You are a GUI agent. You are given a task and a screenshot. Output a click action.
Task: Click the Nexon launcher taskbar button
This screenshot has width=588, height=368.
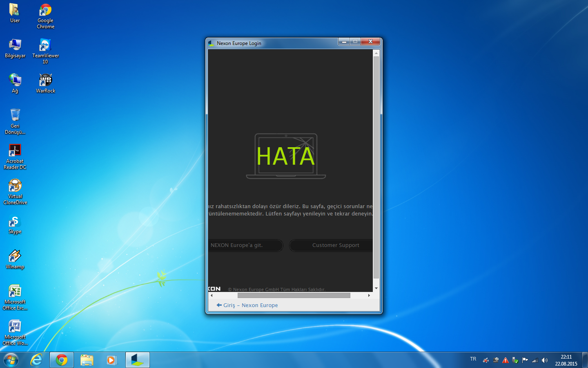[x=137, y=360]
